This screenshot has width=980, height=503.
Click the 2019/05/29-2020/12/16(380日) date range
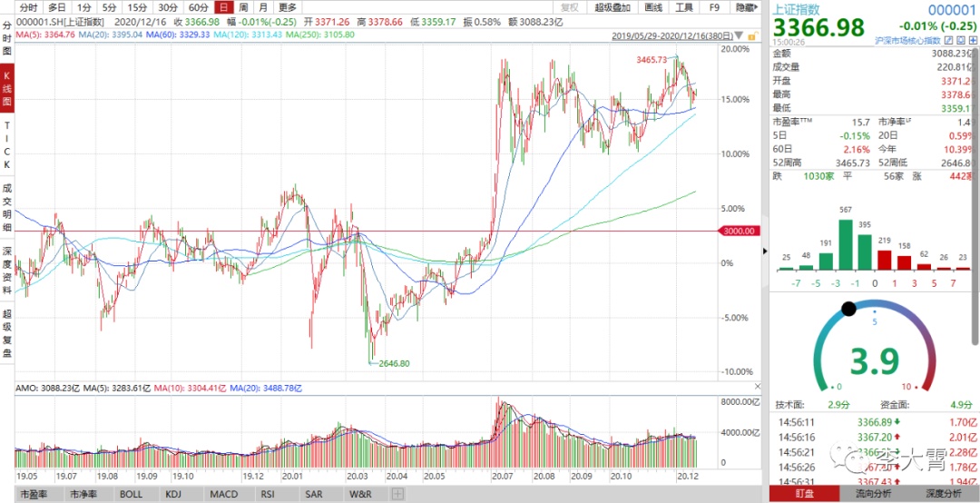click(x=673, y=35)
